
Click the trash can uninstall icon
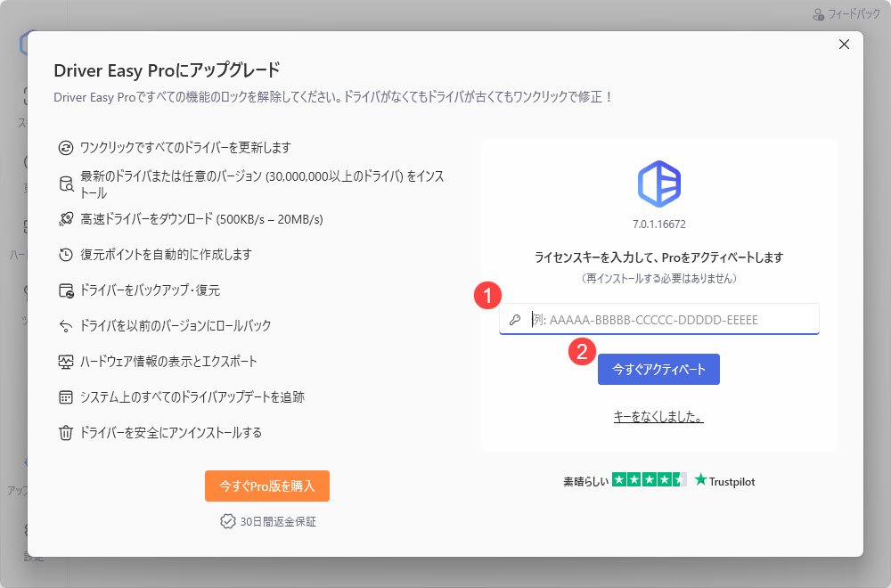pyautogui.click(x=66, y=433)
